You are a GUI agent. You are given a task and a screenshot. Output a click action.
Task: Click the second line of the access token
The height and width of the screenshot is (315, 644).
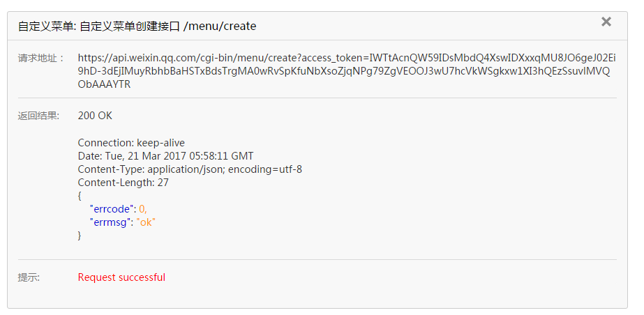346,71
